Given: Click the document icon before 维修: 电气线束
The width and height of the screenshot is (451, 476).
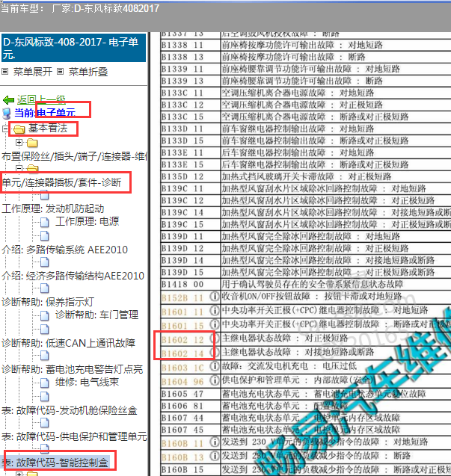Looking at the screenshot, I should pos(44,383).
